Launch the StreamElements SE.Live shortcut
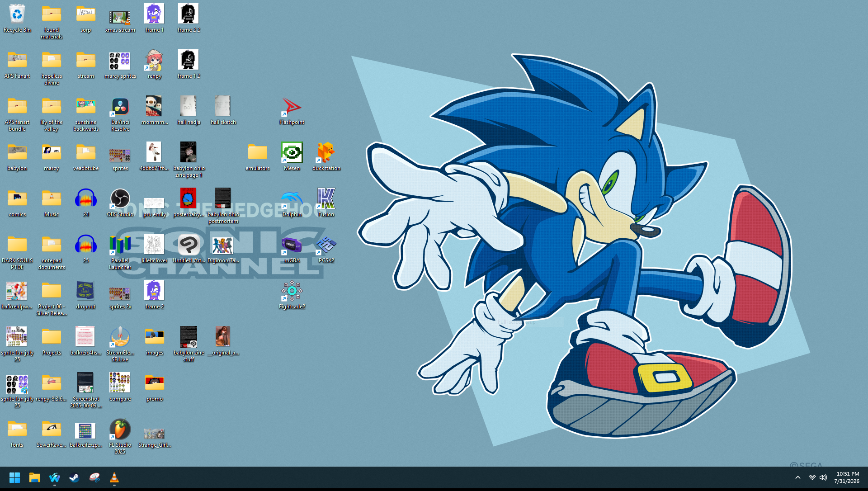This screenshot has height=491, width=868. [120, 344]
